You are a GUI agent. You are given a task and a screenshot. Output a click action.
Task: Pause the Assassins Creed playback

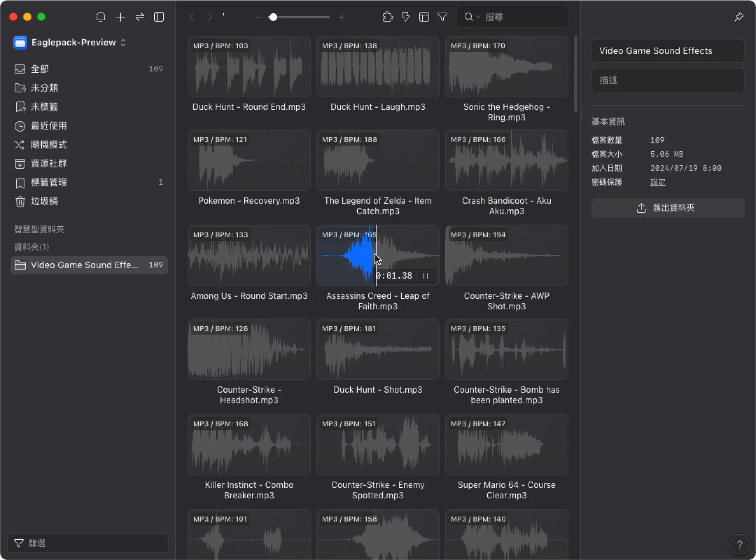click(426, 276)
